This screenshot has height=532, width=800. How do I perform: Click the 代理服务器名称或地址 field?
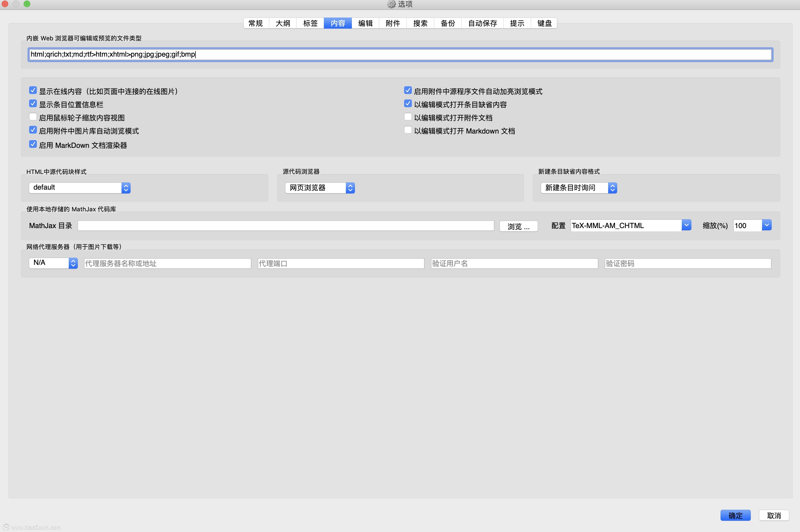(168, 263)
